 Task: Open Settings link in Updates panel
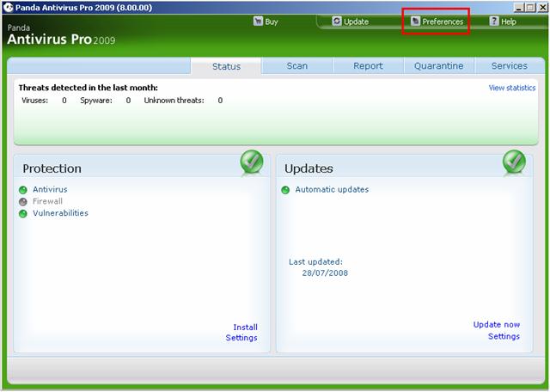click(504, 336)
